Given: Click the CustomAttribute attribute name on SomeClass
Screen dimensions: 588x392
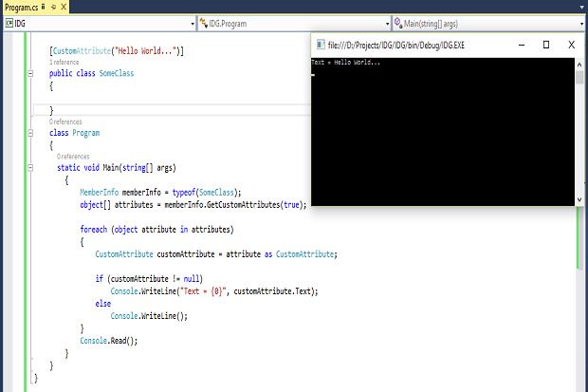Looking at the screenshot, I should point(82,50).
